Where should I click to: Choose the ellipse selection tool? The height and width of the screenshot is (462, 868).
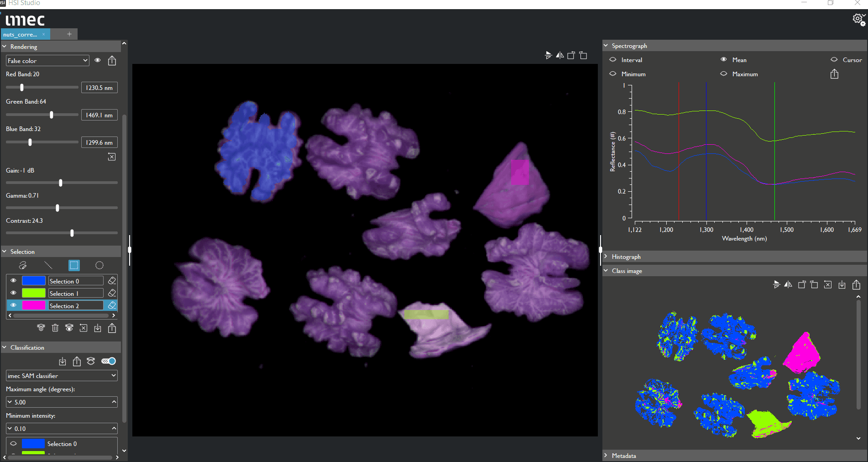[99, 265]
